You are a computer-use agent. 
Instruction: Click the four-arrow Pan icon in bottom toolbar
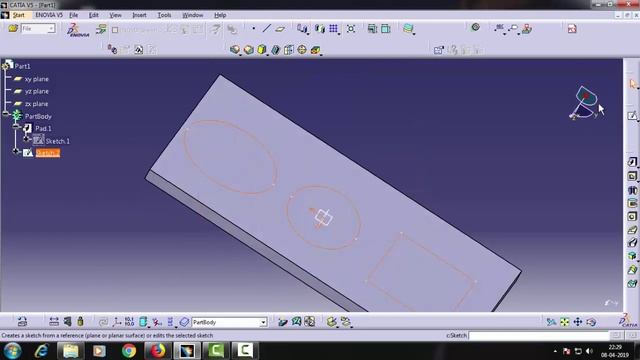(x=578, y=322)
